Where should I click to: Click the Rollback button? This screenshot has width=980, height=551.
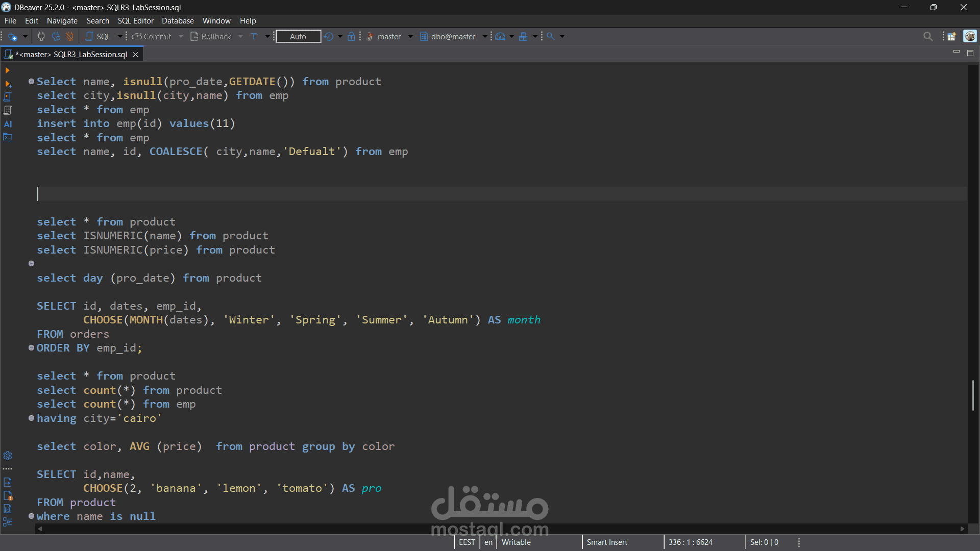tap(210, 37)
